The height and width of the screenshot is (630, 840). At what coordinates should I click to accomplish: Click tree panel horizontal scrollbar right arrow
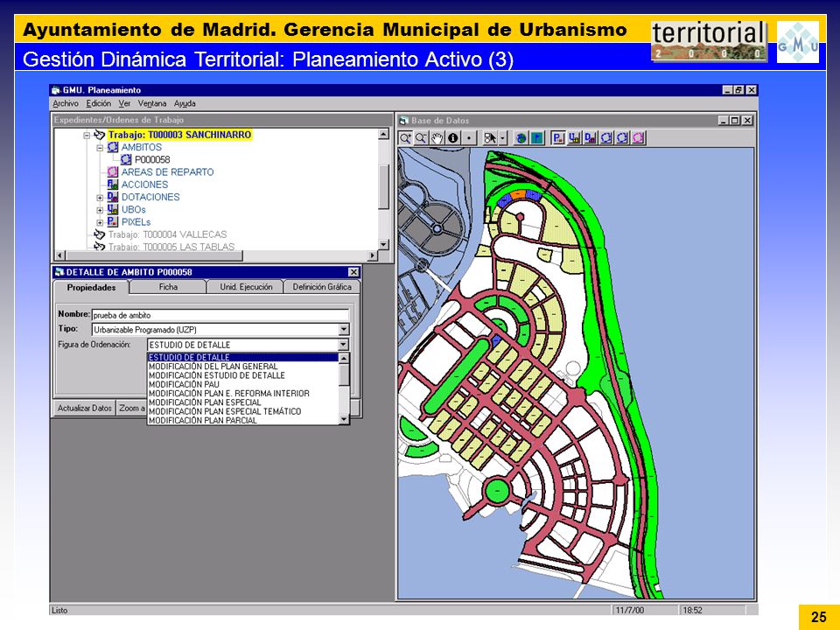point(373,255)
